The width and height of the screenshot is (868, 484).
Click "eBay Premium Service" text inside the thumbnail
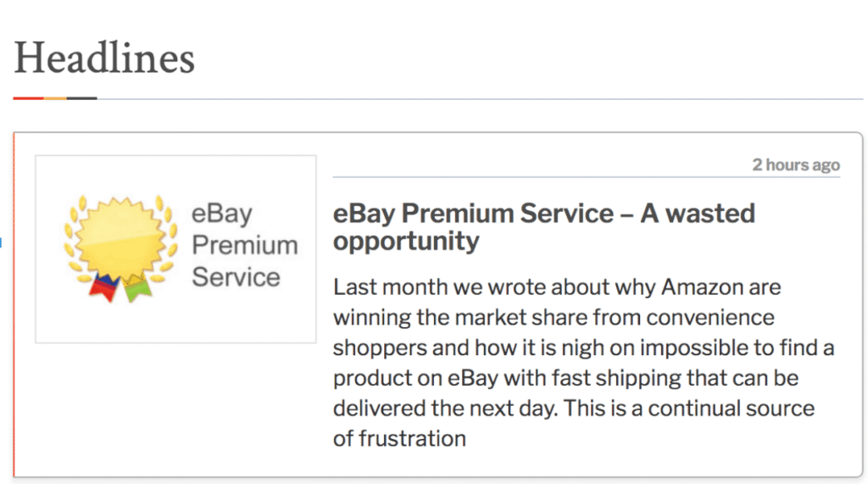[244, 245]
